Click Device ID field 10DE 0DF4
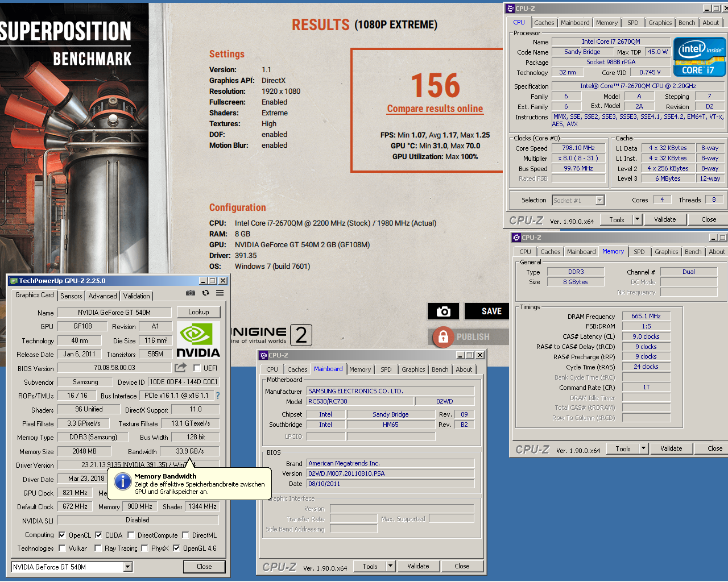This screenshot has width=728, height=582. coord(183,382)
